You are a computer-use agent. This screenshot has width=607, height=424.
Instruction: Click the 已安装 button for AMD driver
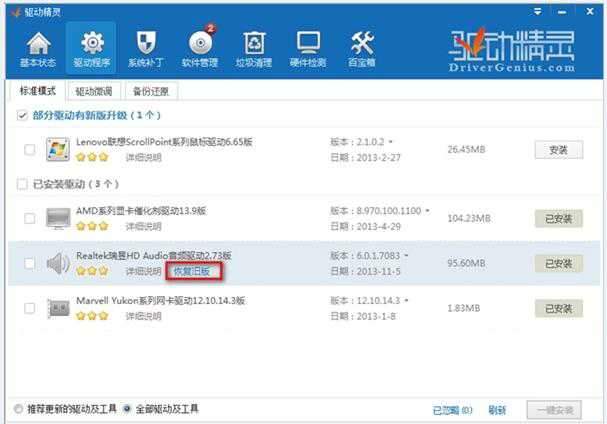(x=559, y=219)
